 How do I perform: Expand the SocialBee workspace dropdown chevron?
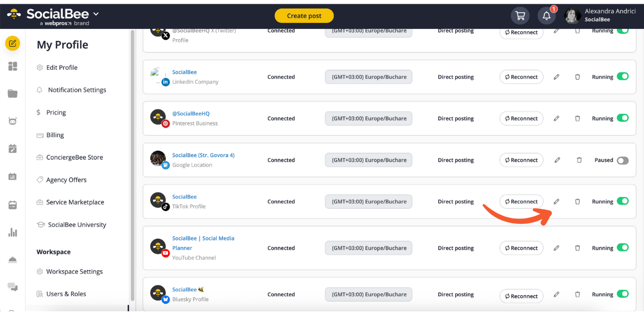pos(96,14)
